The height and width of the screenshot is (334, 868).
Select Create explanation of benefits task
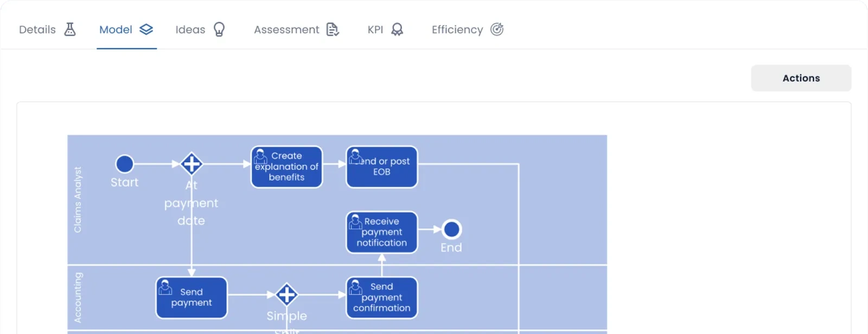(286, 167)
